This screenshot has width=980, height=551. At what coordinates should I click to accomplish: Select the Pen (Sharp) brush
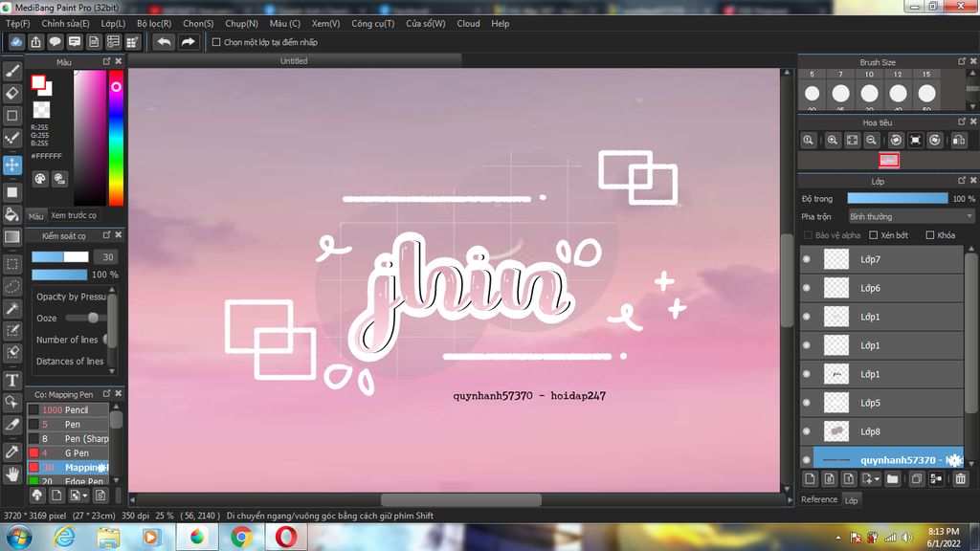(x=68, y=438)
